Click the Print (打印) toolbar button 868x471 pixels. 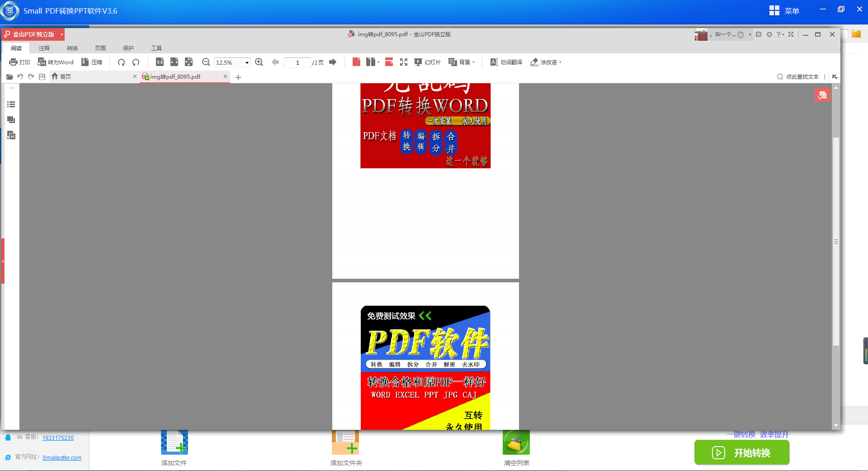coord(19,62)
